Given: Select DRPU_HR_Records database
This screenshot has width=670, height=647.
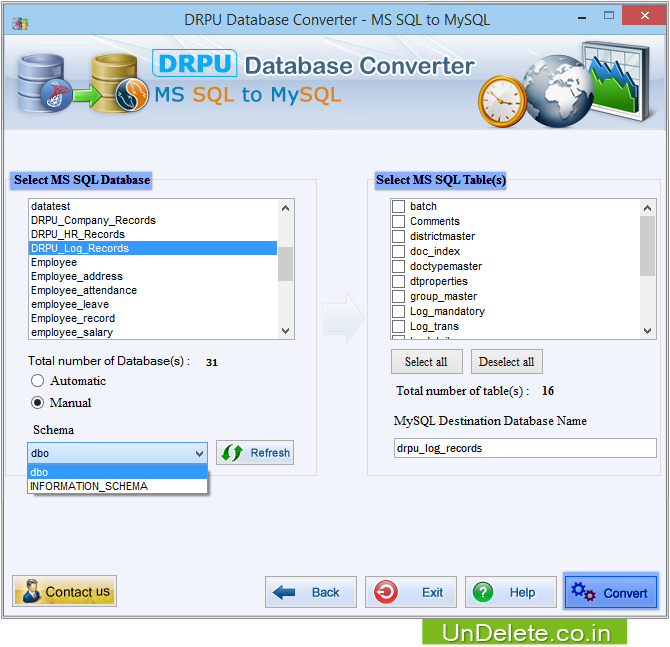Looking at the screenshot, I should pos(153,234).
